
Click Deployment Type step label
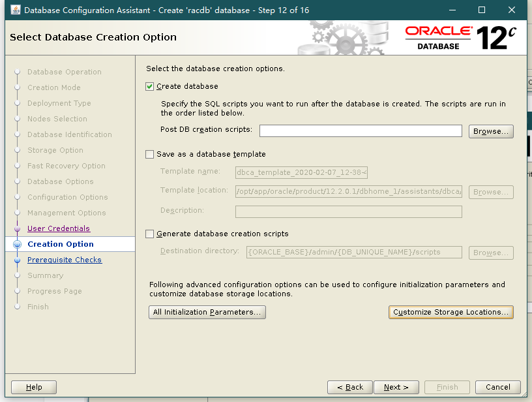pyautogui.click(x=59, y=103)
